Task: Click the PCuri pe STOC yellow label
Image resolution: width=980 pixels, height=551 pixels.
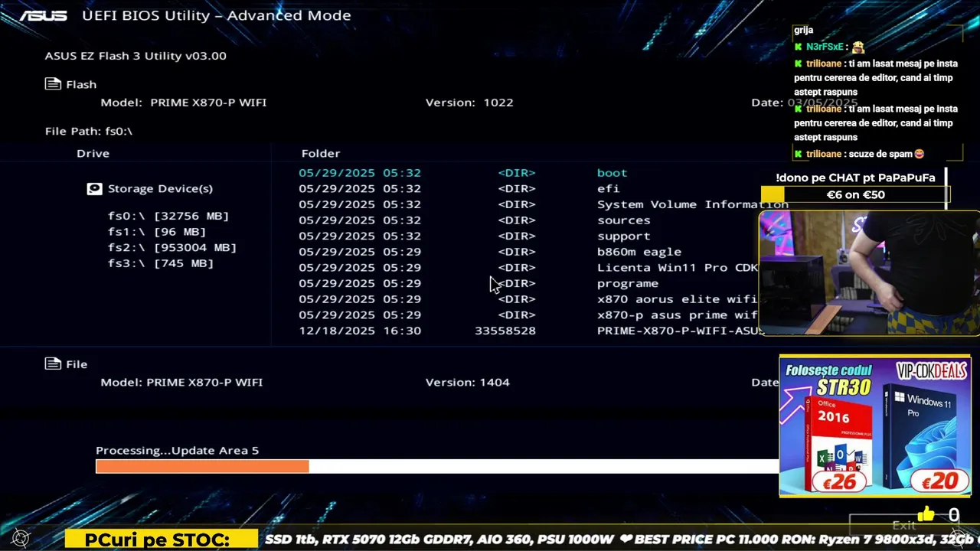Action: (161, 540)
